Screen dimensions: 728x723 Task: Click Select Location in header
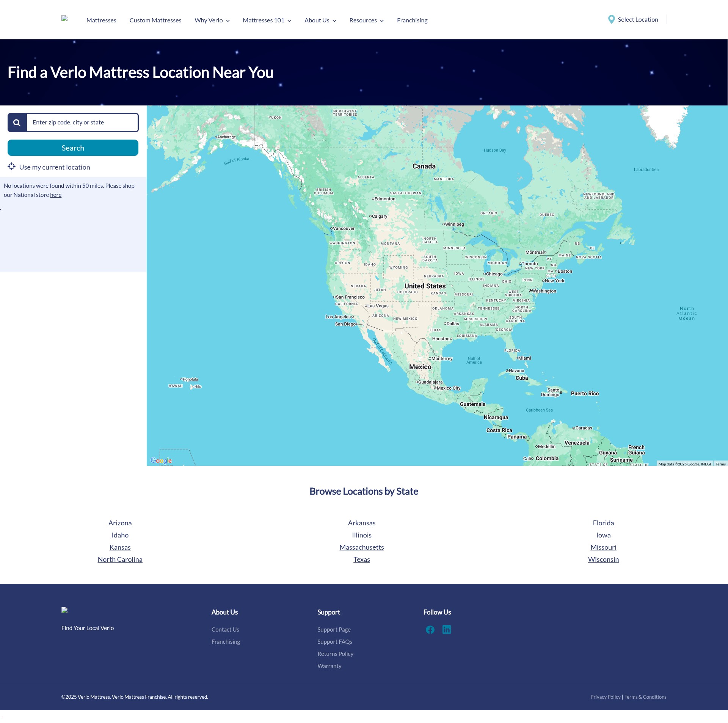pyautogui.click(x=638, y=19)
